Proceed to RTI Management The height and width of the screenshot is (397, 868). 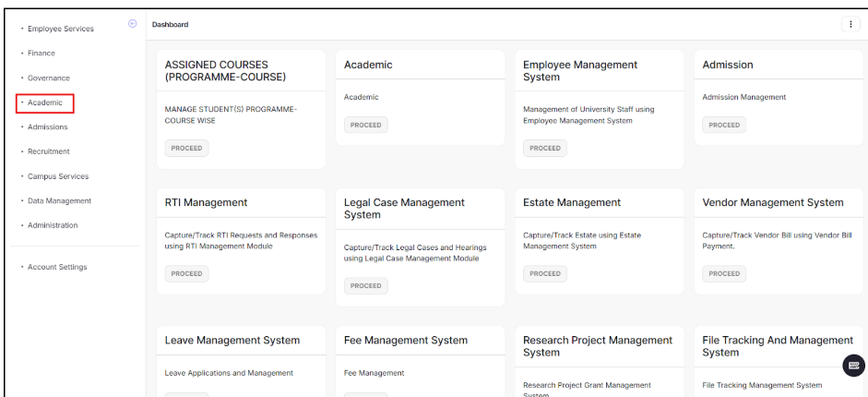click(x=186, y=273)
